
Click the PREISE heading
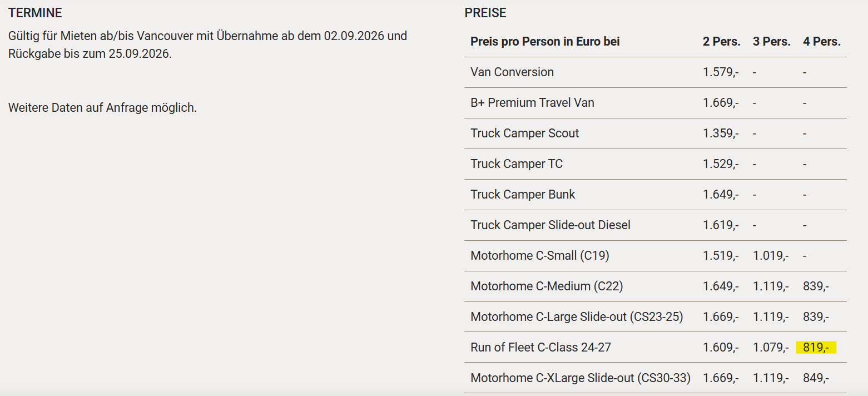click(x=485, y=13)
